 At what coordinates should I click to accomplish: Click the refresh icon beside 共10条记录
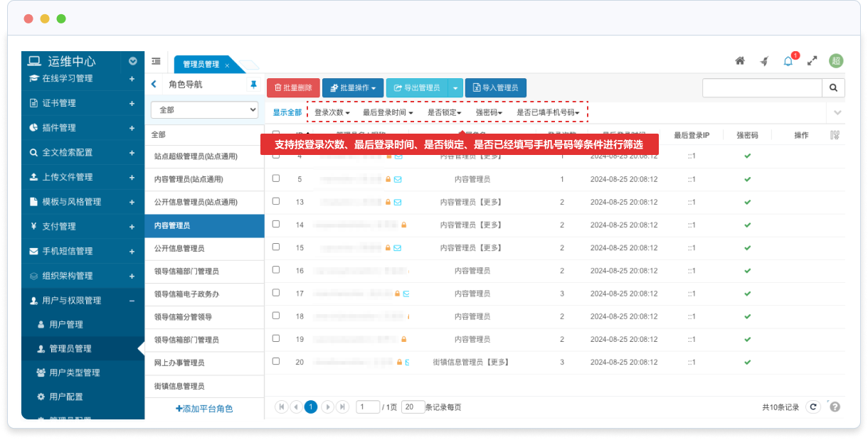813,407
